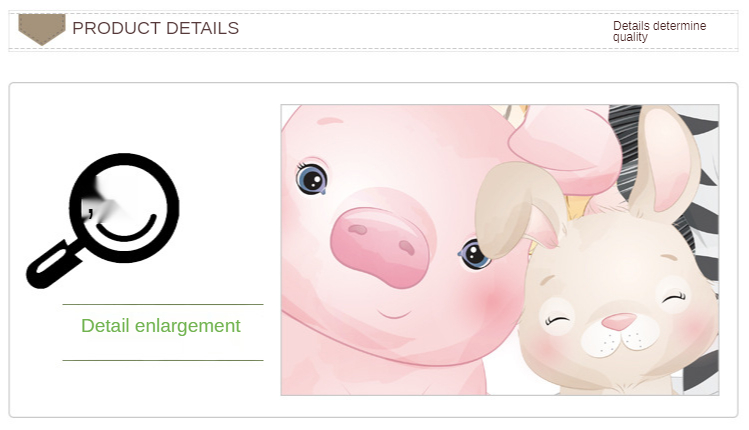Click the pig's pink ear
This screenshot has height=430, width=749.
click(566, 150)
